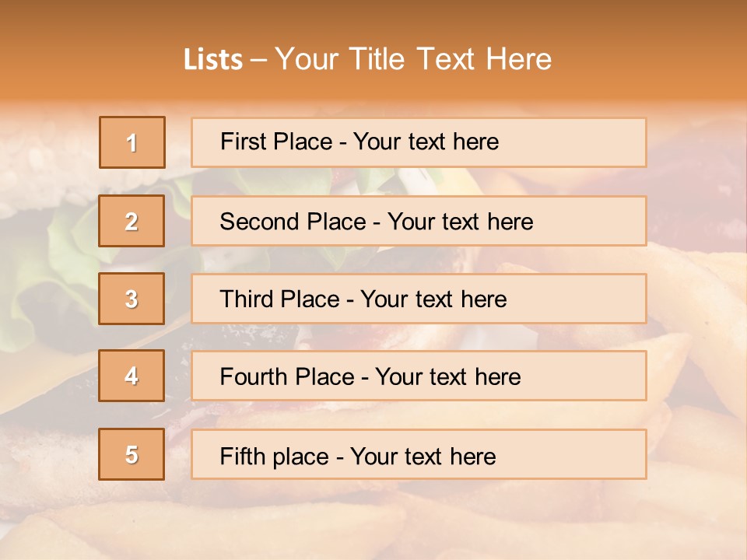Image resolution: width=747 pixels, height=560 pixels.
Task: Click the words 'Fourth Place'
Action: [287, 376]
